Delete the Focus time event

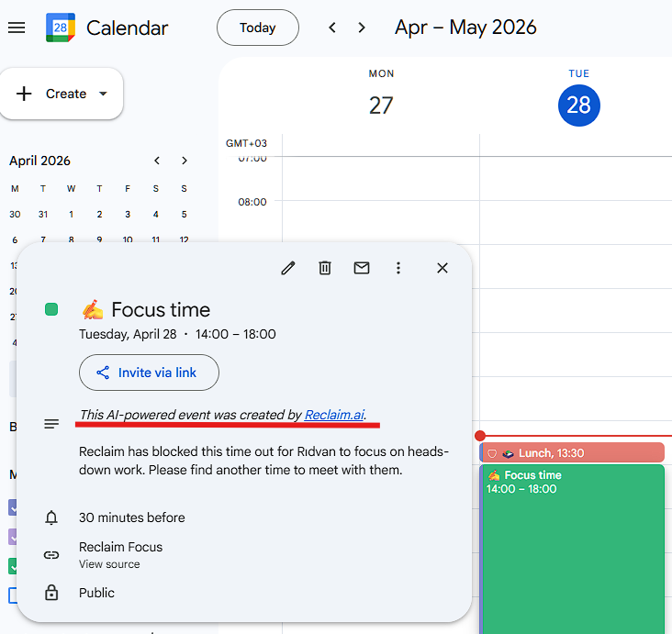pyautogui.click(x=325, y=268)
